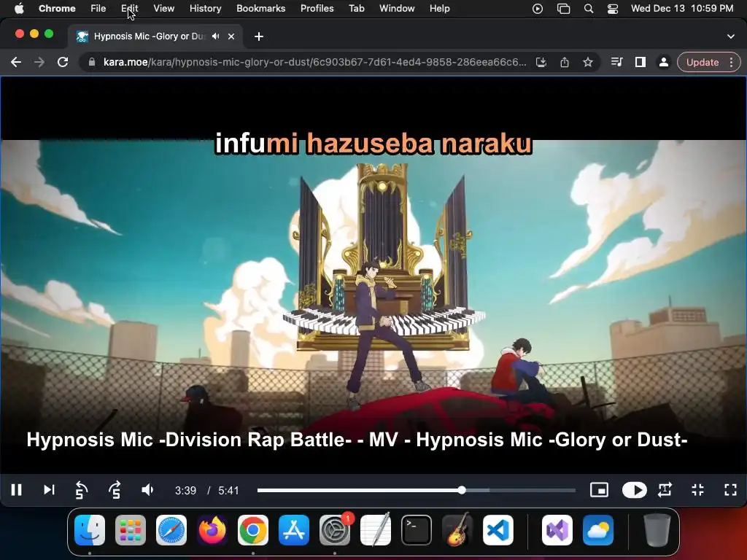Open the Chrome application menu
Screen dimensions: 747x560
pos(57,9)
